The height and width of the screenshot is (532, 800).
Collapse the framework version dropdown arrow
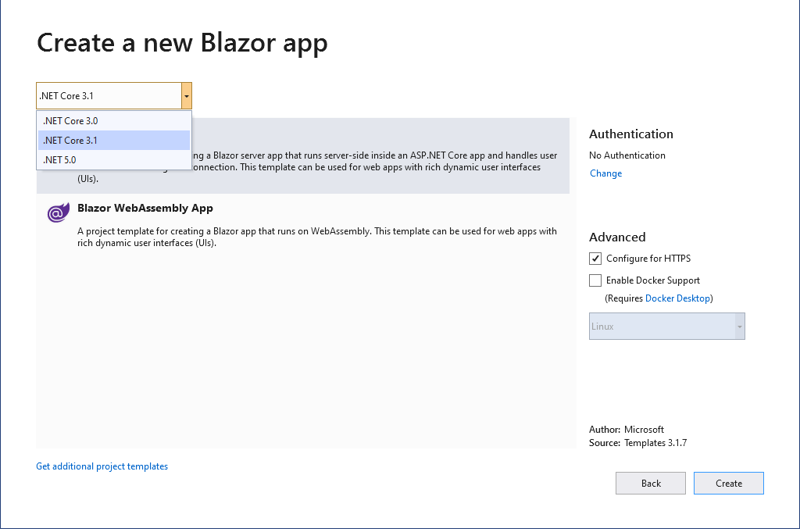(186, 96)
